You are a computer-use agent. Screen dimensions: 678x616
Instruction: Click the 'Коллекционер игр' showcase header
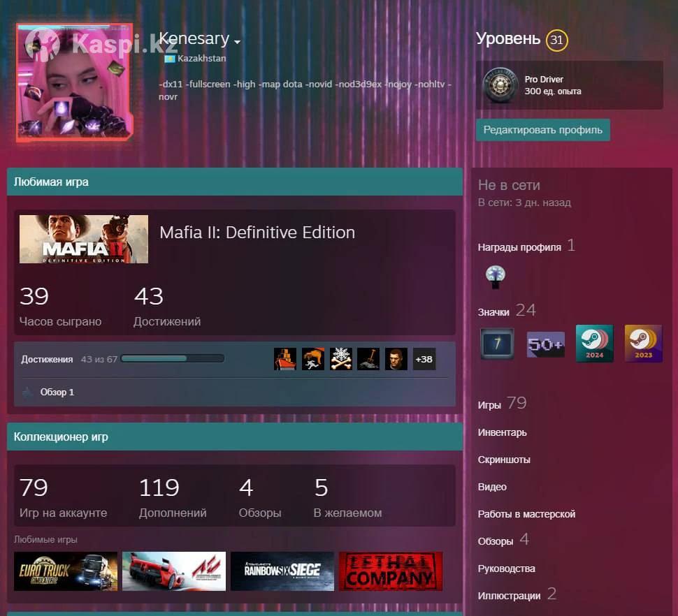point(235,437)
